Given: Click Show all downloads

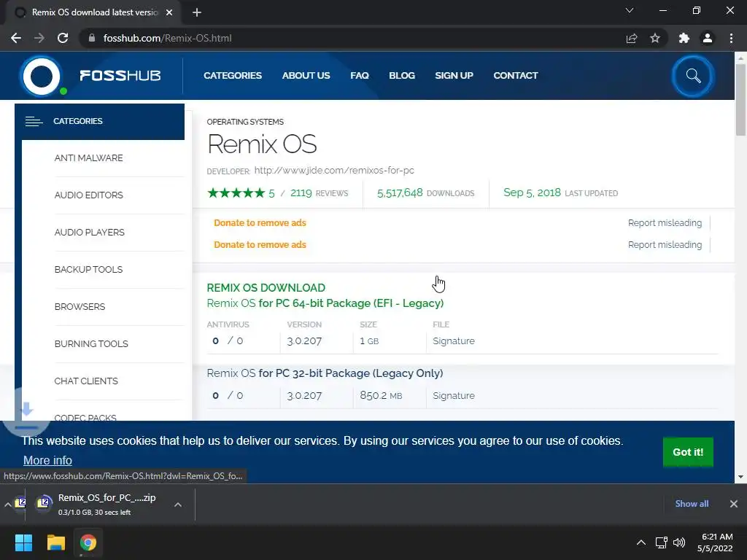Looking at the screenshot, I should click(692, 504).
